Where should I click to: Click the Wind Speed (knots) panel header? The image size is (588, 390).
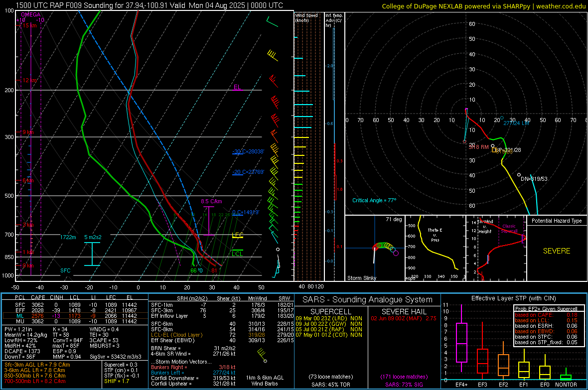pos(306,17)
